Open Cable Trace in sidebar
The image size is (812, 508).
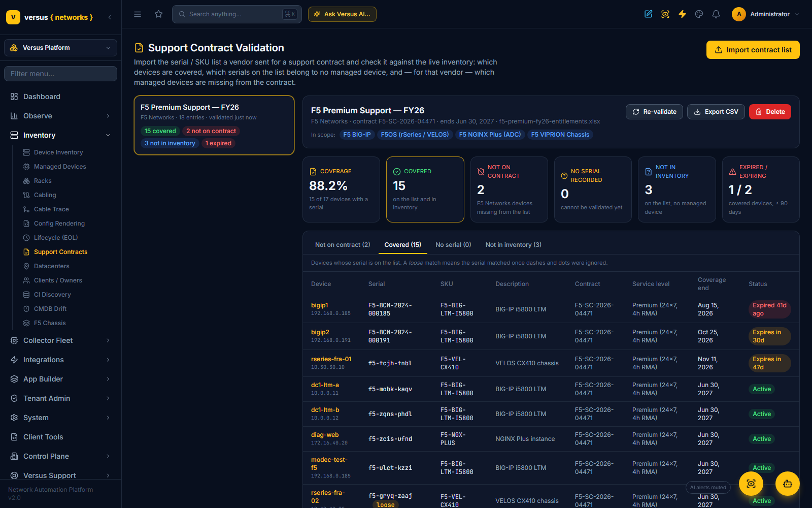click(x=51, y=209)
